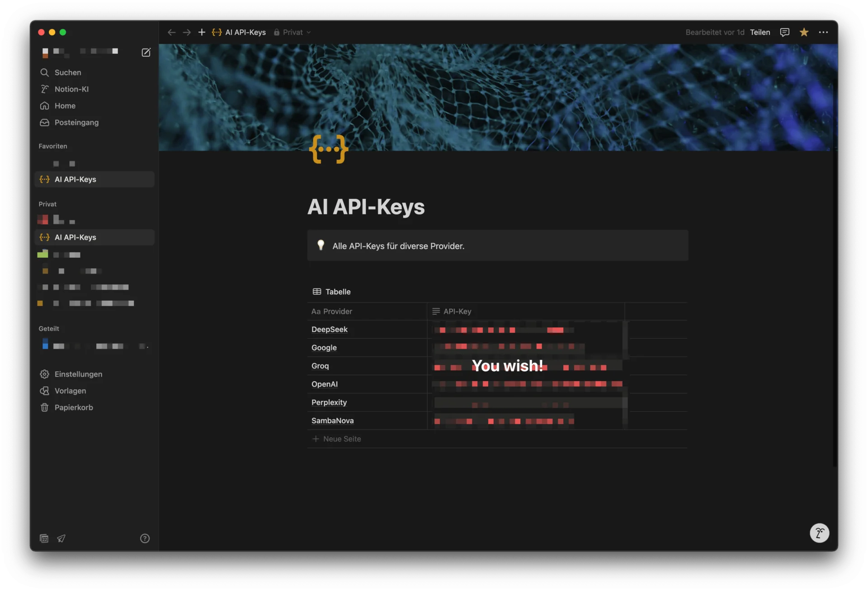Open Einstellungen settings

pyautogui.click(x=94, y=374)
